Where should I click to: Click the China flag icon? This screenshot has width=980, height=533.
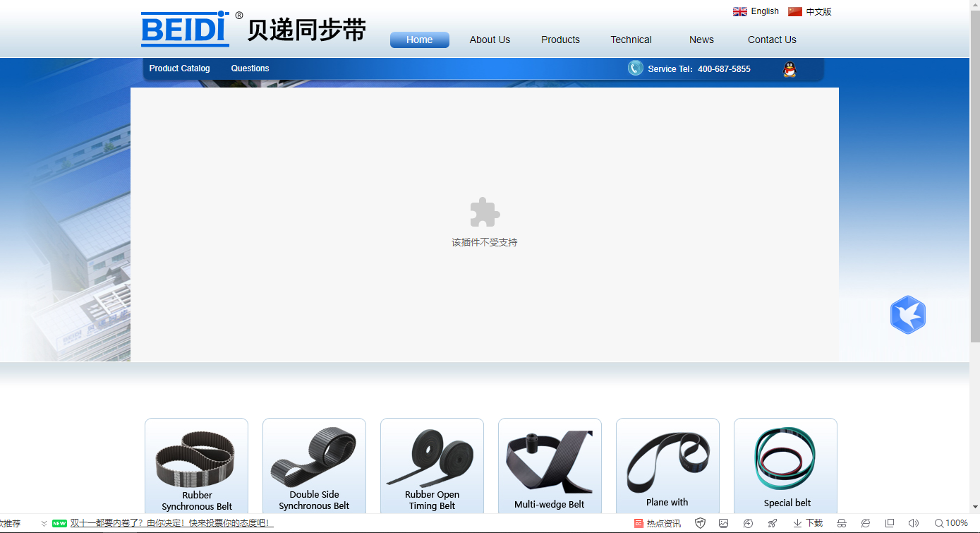pyautogui.click(x=795, y=11)
